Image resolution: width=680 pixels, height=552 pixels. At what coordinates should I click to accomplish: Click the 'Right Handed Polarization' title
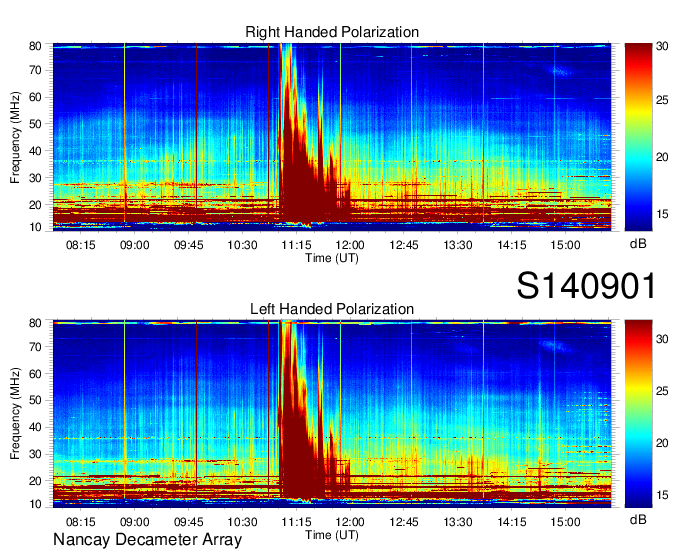[x=332, y=32]
